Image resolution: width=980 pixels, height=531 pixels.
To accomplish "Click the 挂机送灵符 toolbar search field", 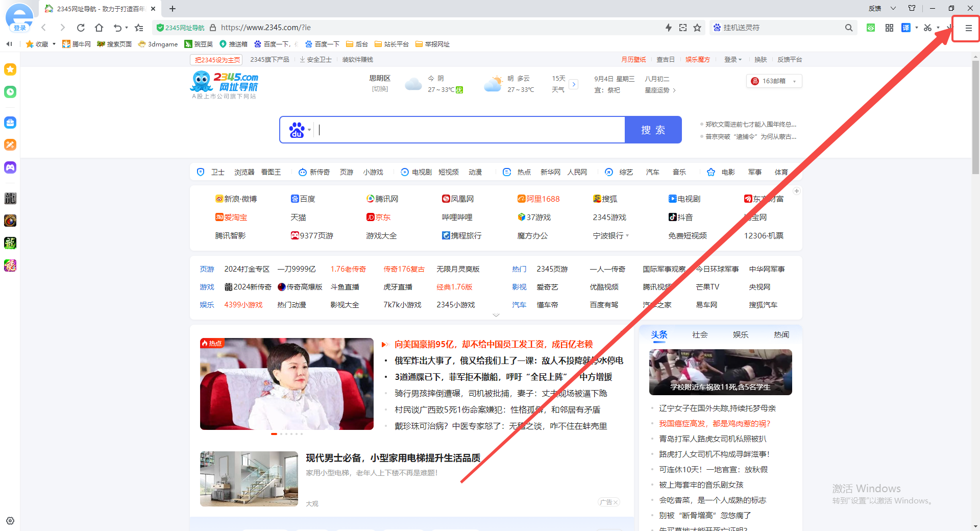I will pyautogui.click(x=781, y=28).
